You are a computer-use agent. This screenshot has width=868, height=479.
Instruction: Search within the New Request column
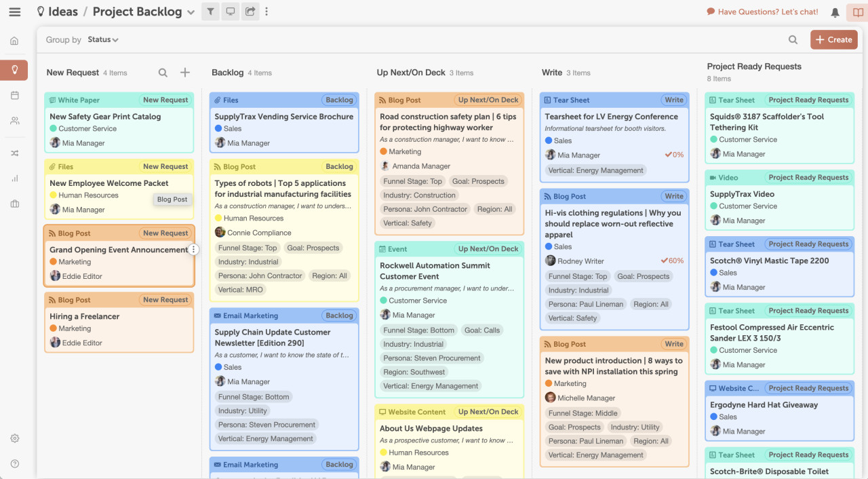pyautogui.click(x=163, y=73)
